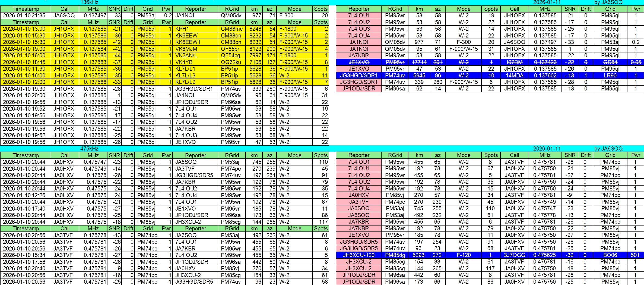Click the 475kHz band title
The width and height of the screenshot is (644, 285).
[89, 149]
